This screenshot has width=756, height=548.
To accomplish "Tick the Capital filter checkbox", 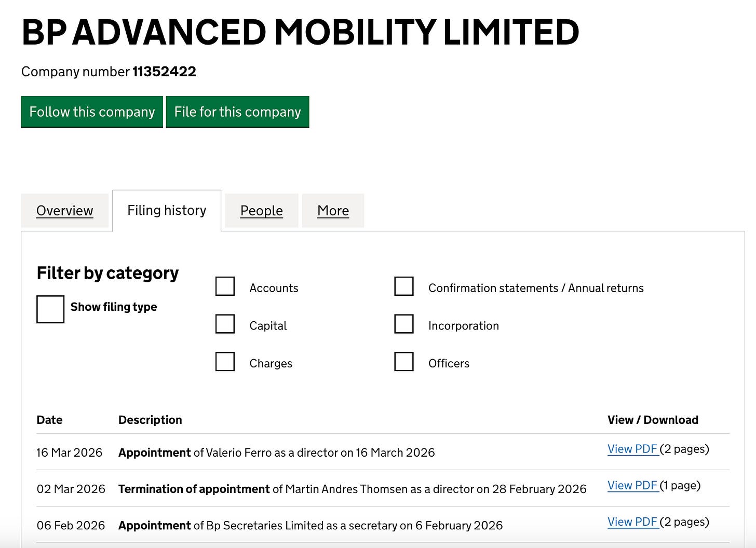I will (x=225, y=324).
